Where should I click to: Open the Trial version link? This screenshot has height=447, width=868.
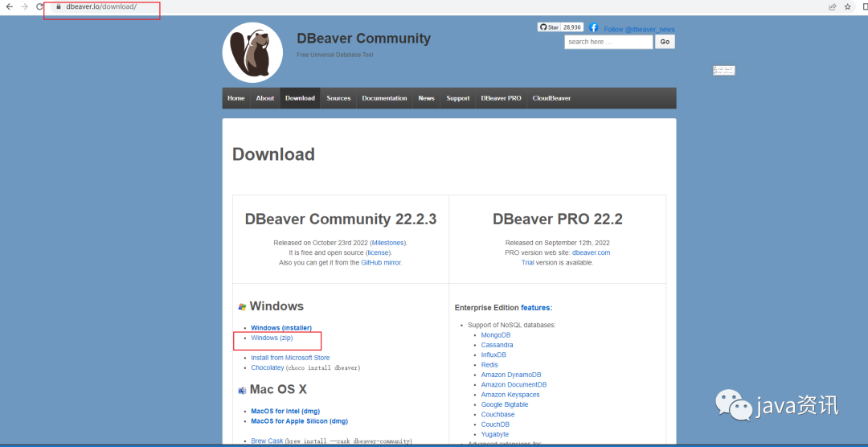[x=527, y=263]
